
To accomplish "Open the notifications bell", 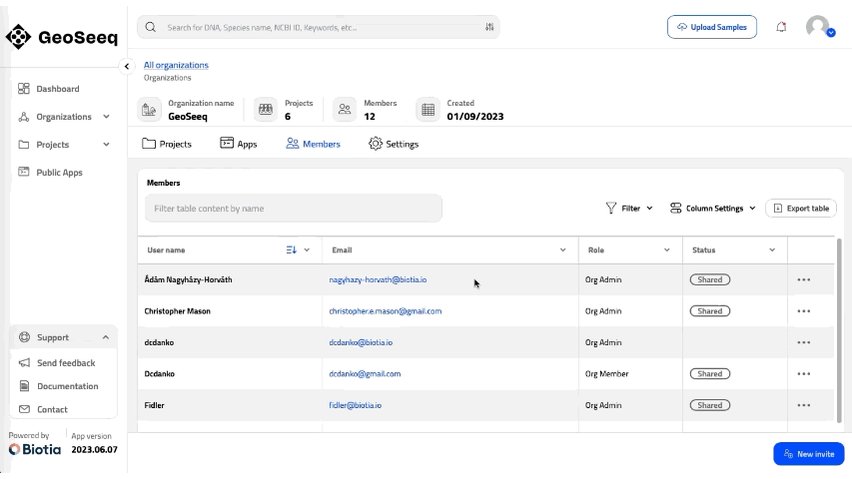I will (781, 27).
